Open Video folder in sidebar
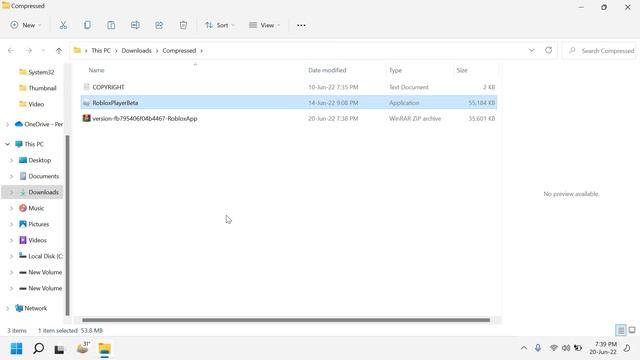Image resolution: width=640 pixels, height=360 pixels. [x=31, y=104]
